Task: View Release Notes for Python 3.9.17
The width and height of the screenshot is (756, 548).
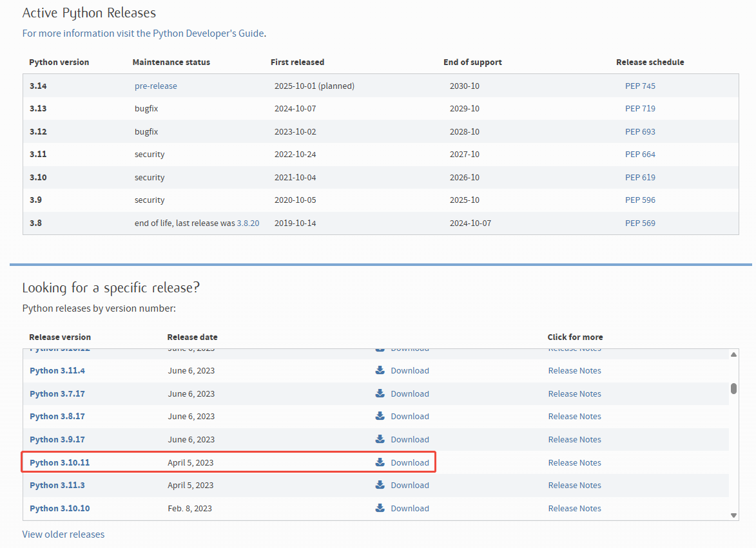Action: coord(575,439)
